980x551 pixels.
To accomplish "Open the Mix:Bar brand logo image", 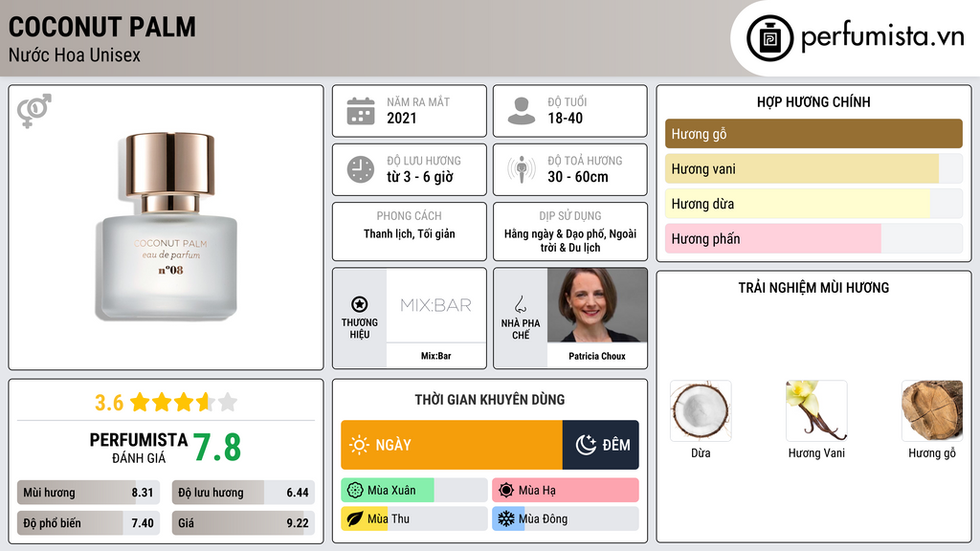I will (x=436, y=305).
